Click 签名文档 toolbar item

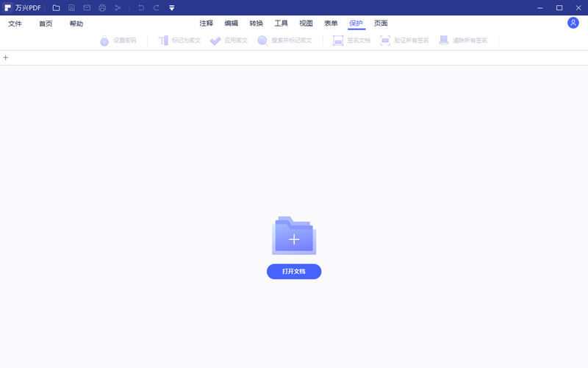tap(351, 40)
